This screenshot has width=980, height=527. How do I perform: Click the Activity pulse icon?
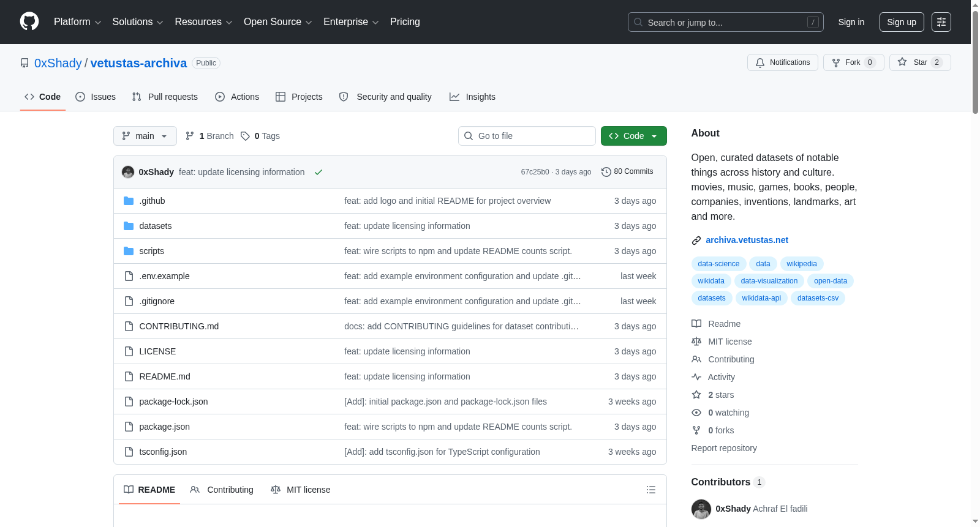696,377
